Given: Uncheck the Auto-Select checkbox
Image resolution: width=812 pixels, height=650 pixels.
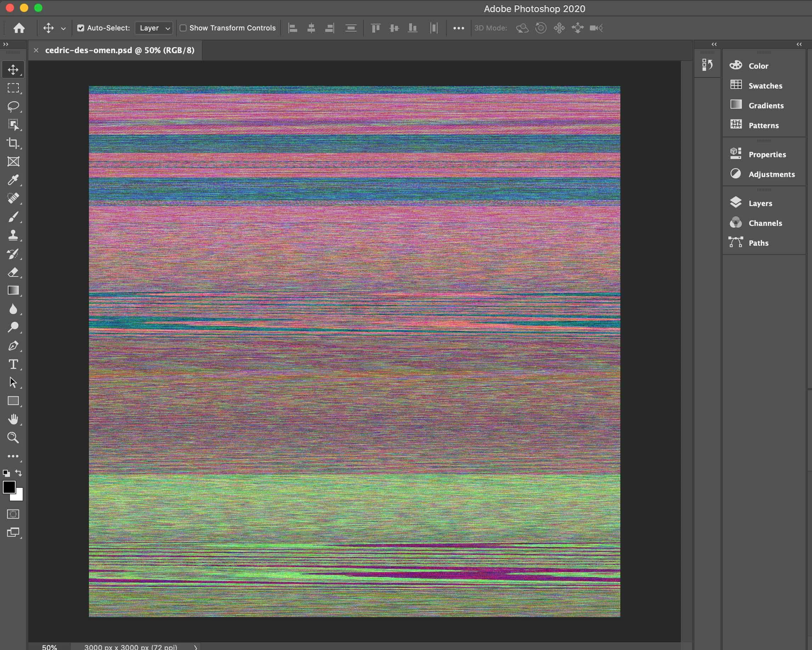Looking at the screenshot, I should [x=80, y=28].
